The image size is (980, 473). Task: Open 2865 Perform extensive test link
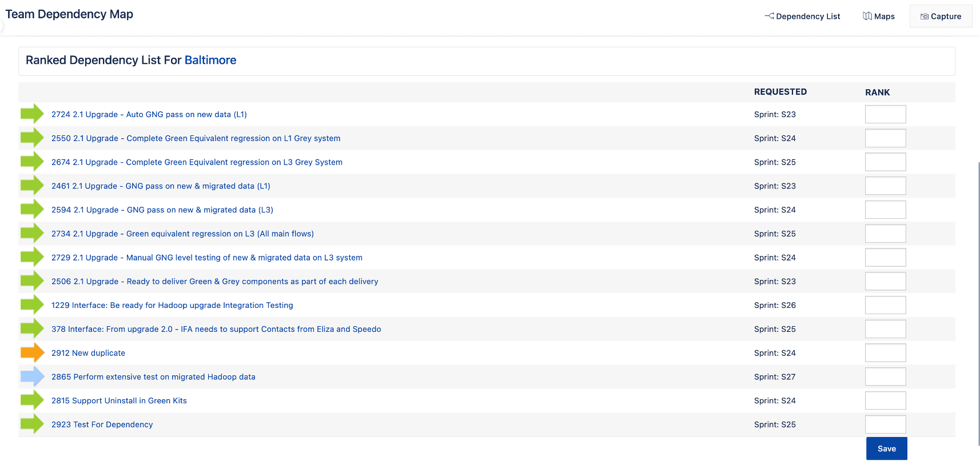coord(153,377)
